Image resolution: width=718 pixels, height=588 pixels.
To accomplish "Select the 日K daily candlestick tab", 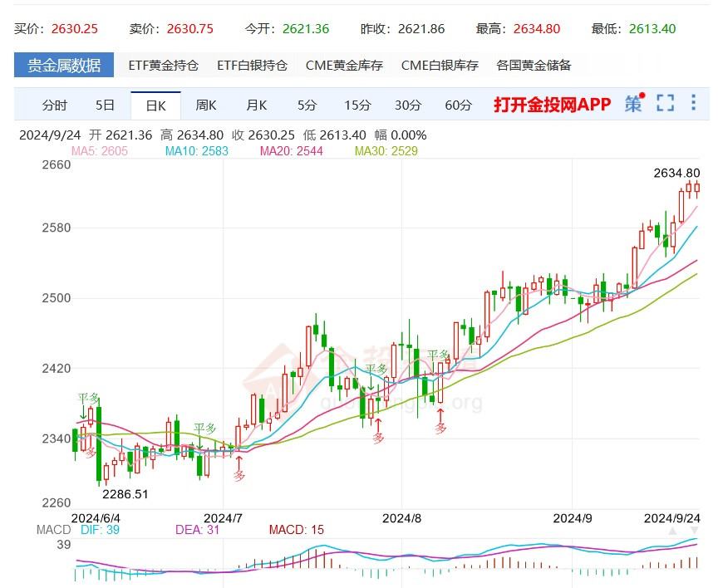I will (x=155, y=105).
